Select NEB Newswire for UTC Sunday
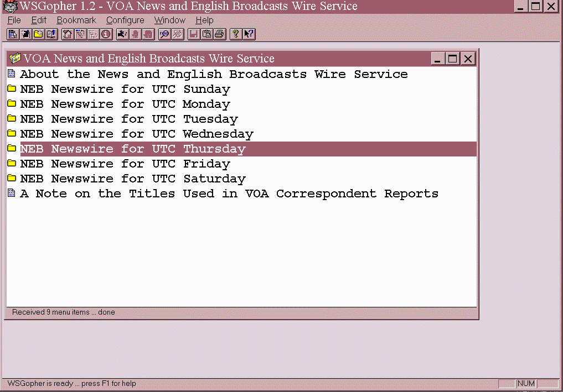The height and width of the screenshot is (392, 563). (125, 89)
